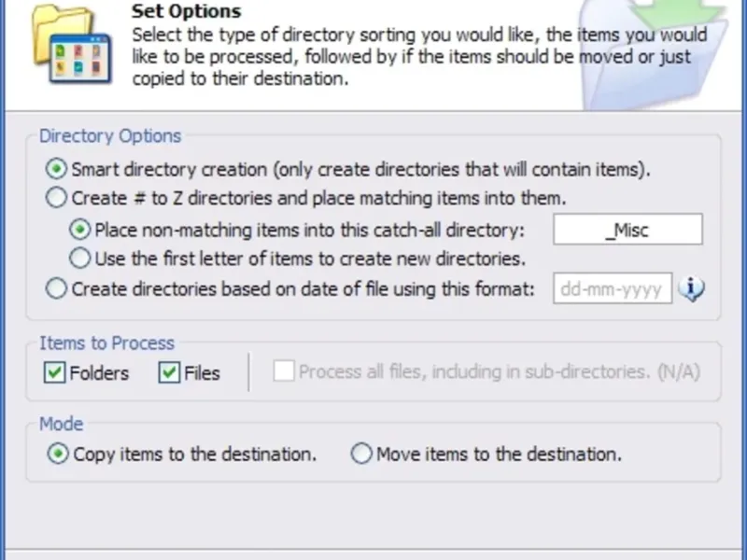Click Process all files including sub-directories checkbox

[284, 371]
